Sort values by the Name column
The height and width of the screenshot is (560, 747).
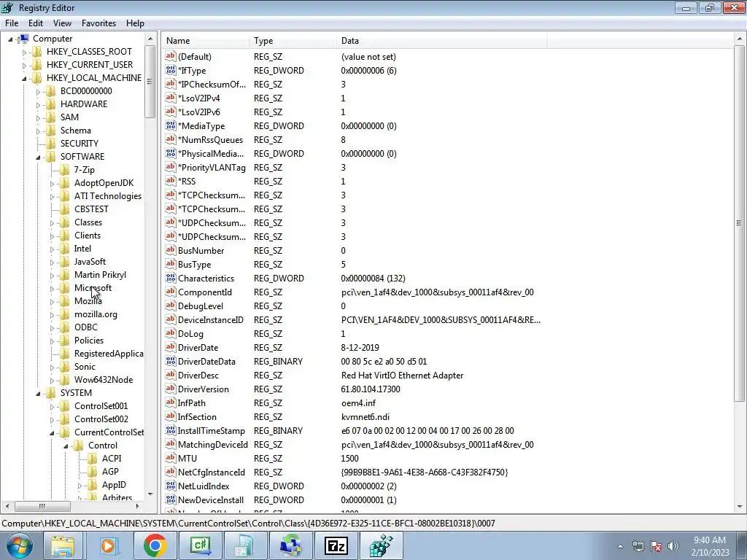tap(206, 41)
